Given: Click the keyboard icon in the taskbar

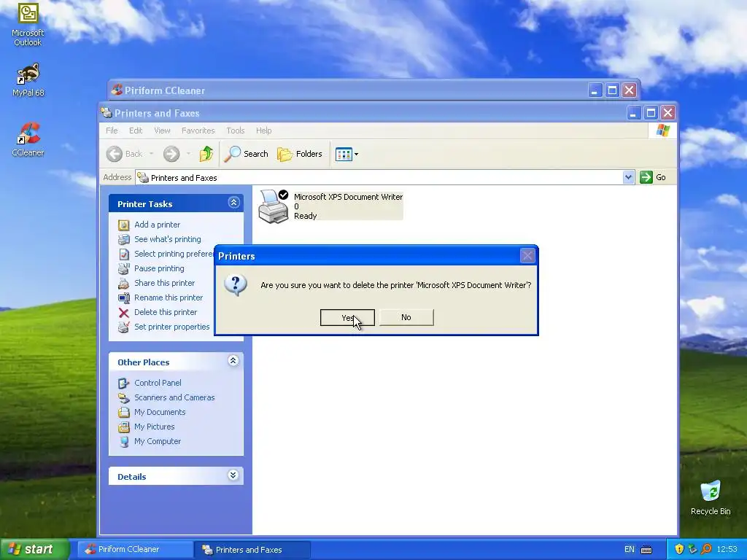Looking at the screenshot, I should pos(646,550).
